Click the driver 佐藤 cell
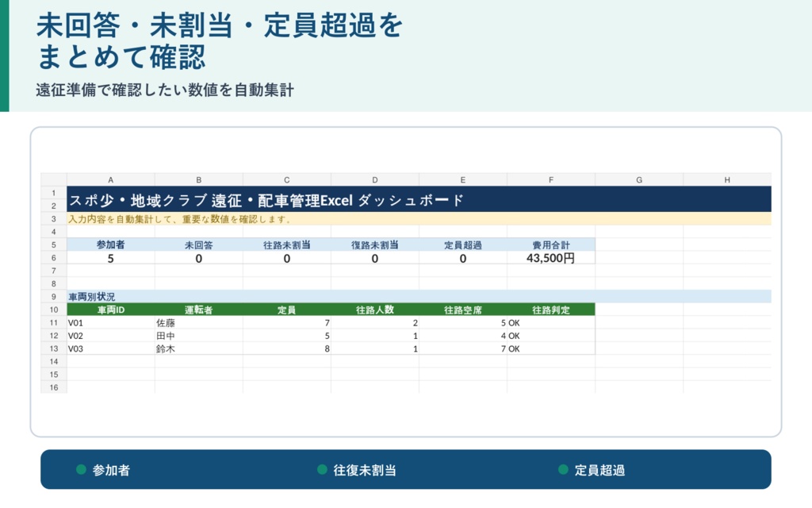Screen dimensions: 812x508 (x=199, y=322)
